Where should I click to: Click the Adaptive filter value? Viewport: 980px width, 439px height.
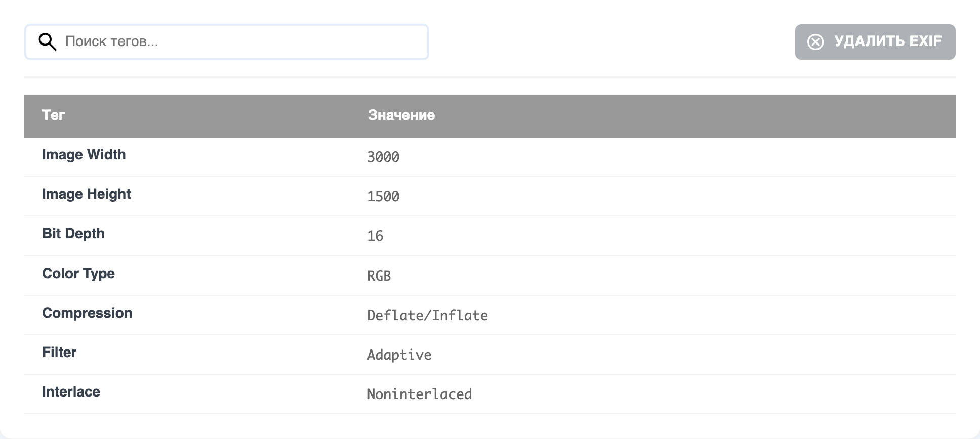click(x=399, y=355)
